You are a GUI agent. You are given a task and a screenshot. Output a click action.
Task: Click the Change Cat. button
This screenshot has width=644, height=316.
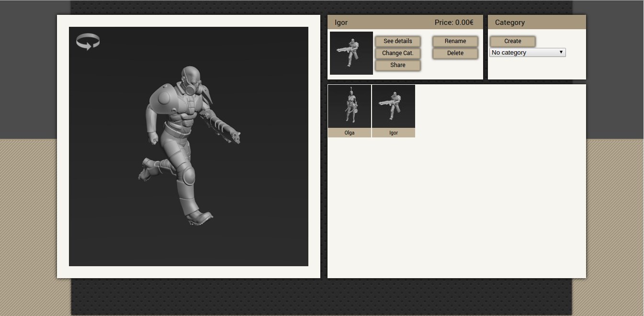pos(397,53)
